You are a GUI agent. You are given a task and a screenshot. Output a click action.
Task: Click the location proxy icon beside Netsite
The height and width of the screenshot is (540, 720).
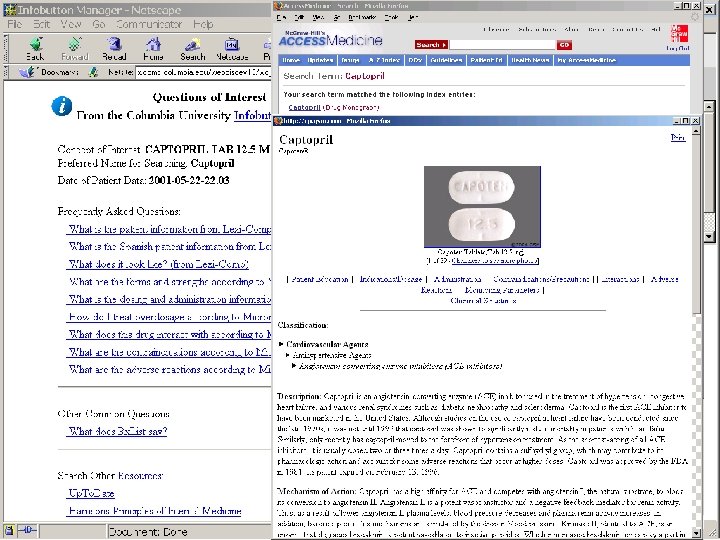94,72
